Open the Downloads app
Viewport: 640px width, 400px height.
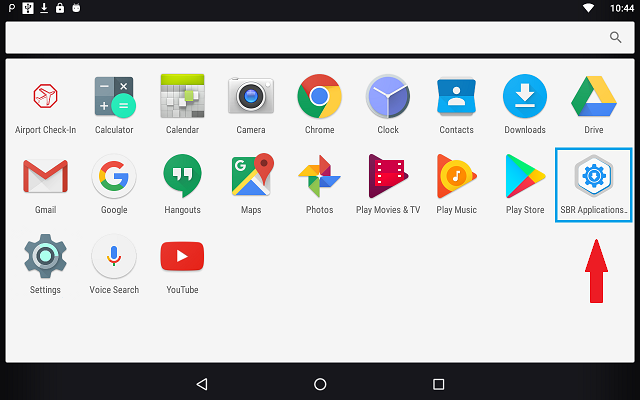(x=525, y=97)
